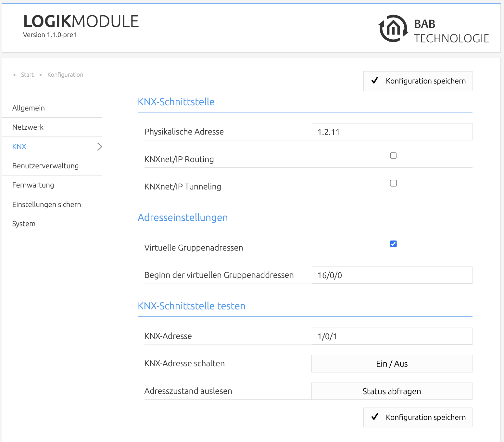Uncheck the Virtuelle Gruppenadressen checkbox
The image size is (504, 442).
(x=393, y=244)
